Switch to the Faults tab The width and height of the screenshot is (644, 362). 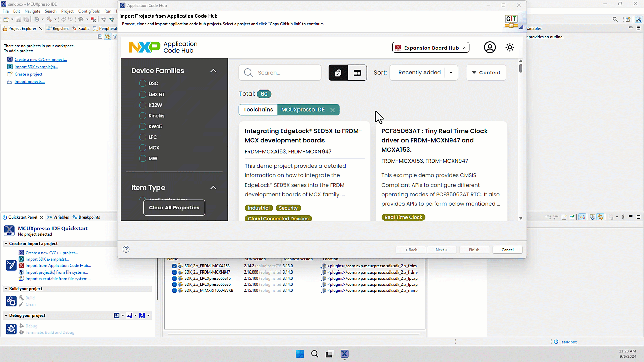coord(81,29)
